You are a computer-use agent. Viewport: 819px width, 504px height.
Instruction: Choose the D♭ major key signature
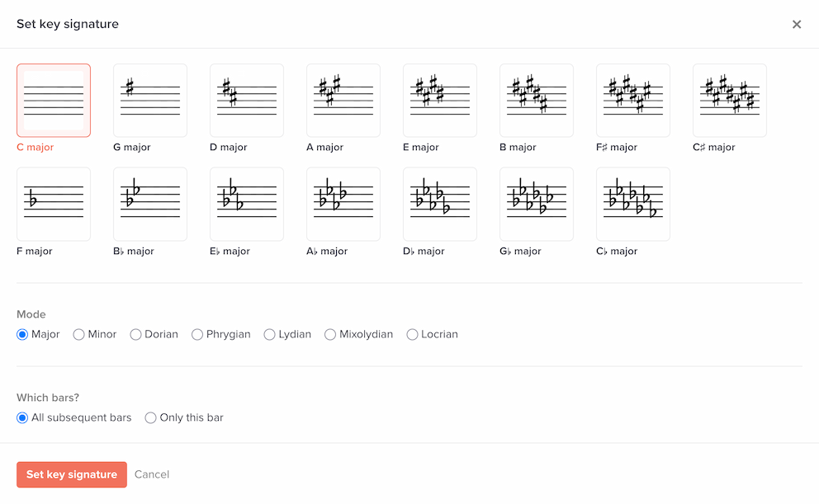[440, 205]
